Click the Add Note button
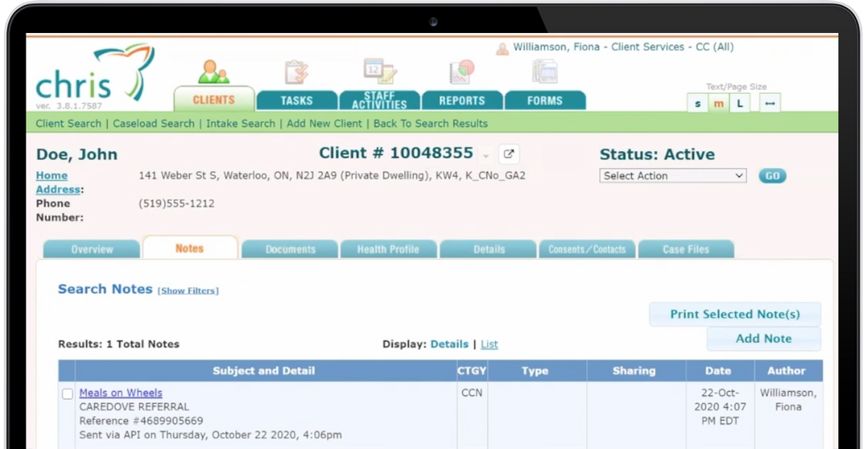 point(764,338)
